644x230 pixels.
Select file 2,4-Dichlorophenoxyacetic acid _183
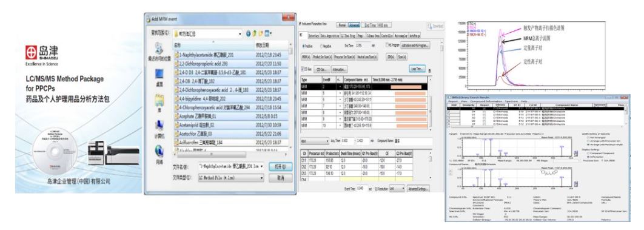pyautogui.click(x=231, y=90)
